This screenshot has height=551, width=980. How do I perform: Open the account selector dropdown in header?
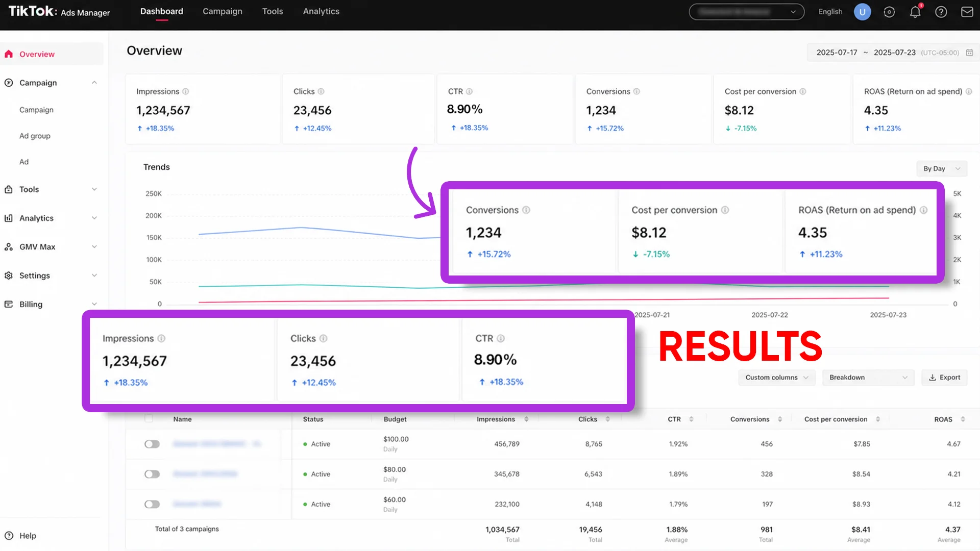click(x=746, y=12)
